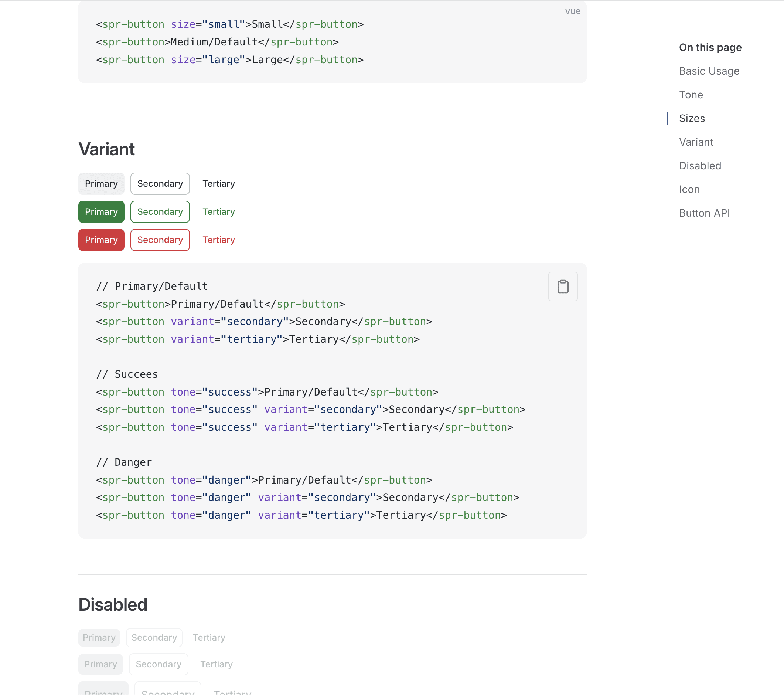Click the green Tertiary text button
Image resolution: width=784 pixels, height=695 pixels.
coord(218,211)
